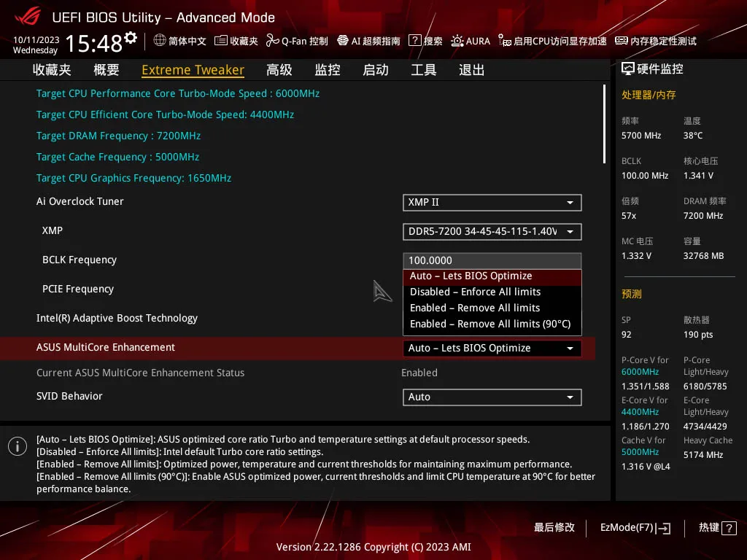Viewport: 747px width, 560px height.
Task: Switch to the 高级 tab
Action: tap(279, 70)
